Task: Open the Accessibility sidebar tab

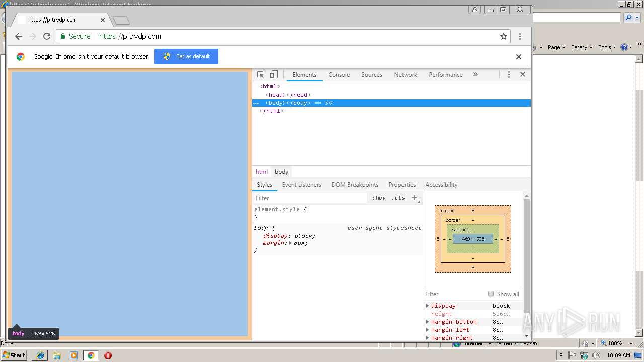Action: click(441, 185)
